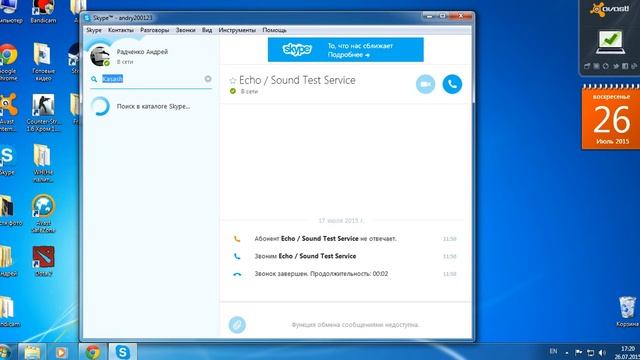
Task: Click the magnifier icon in Skype search
Action: (94, 79)
